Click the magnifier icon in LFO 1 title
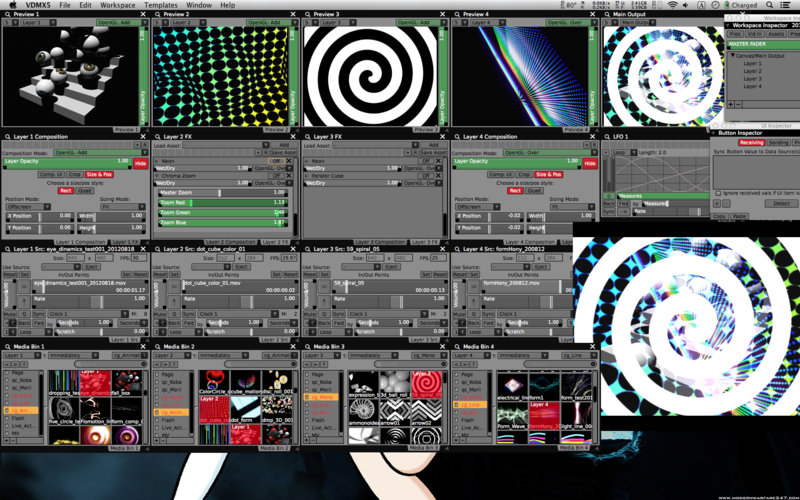800x500 pixels. click(x=608, y=137)
